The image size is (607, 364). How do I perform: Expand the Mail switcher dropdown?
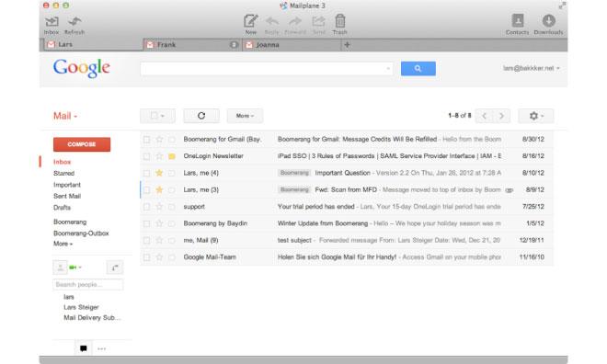pos(65,116)
